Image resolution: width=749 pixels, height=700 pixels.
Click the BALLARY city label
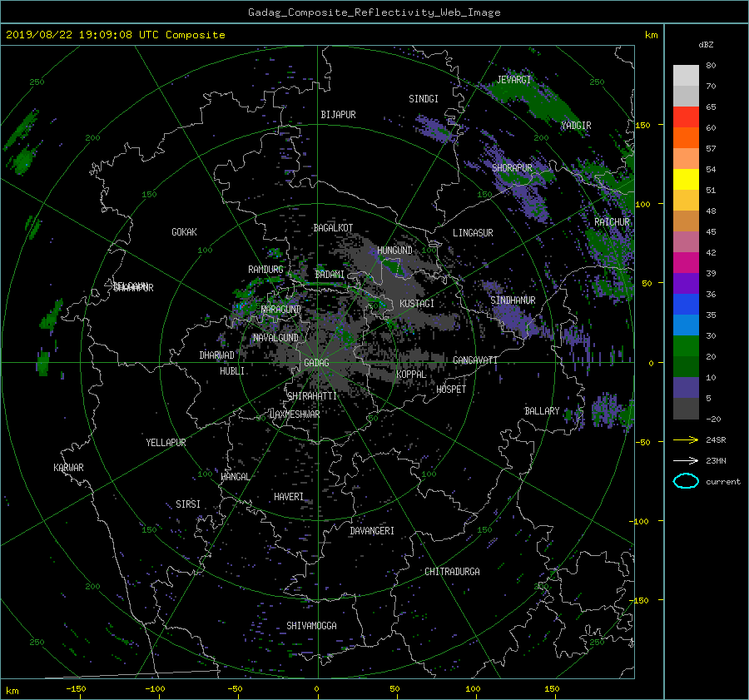[542, 411]
